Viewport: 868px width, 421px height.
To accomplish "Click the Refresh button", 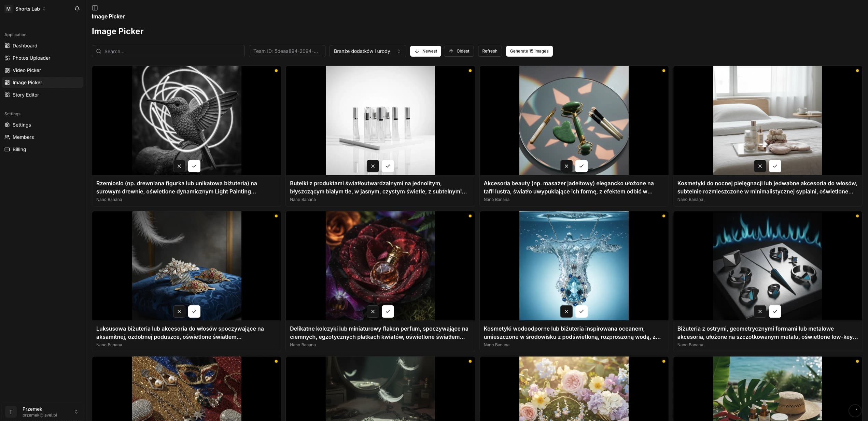I will [x=490, y=51].
